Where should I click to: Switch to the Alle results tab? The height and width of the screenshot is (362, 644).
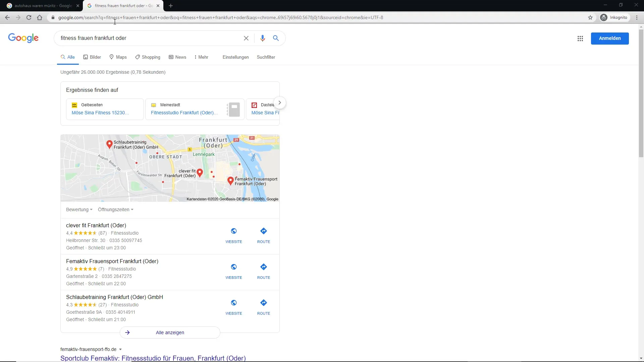tap(68, 57)
